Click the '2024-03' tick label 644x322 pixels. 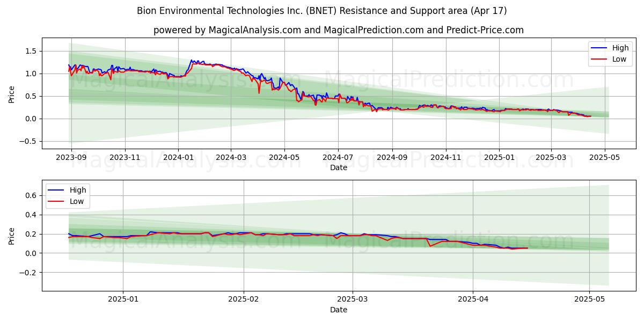(x=231, y=157)
